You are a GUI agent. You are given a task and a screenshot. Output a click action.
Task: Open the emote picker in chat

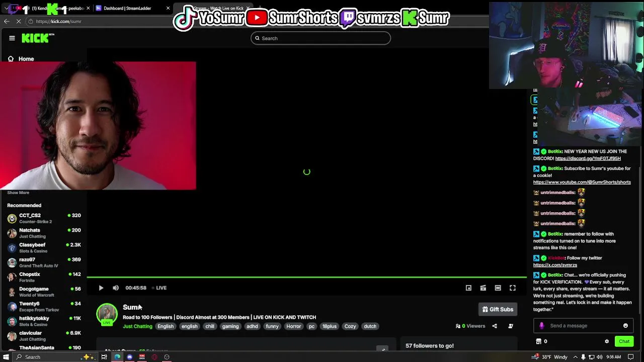(625, 326)
